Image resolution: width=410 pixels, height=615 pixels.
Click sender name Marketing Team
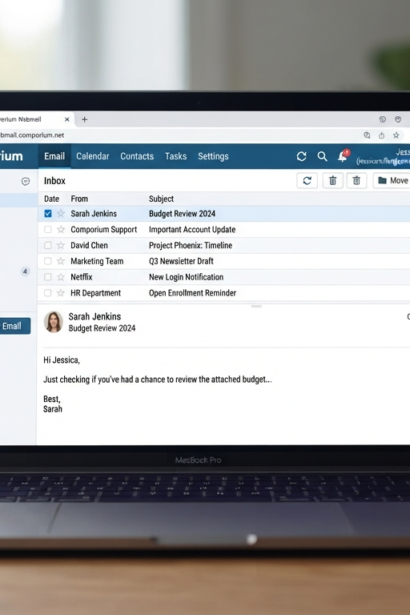pyautogui.click(x=97, y=261)
